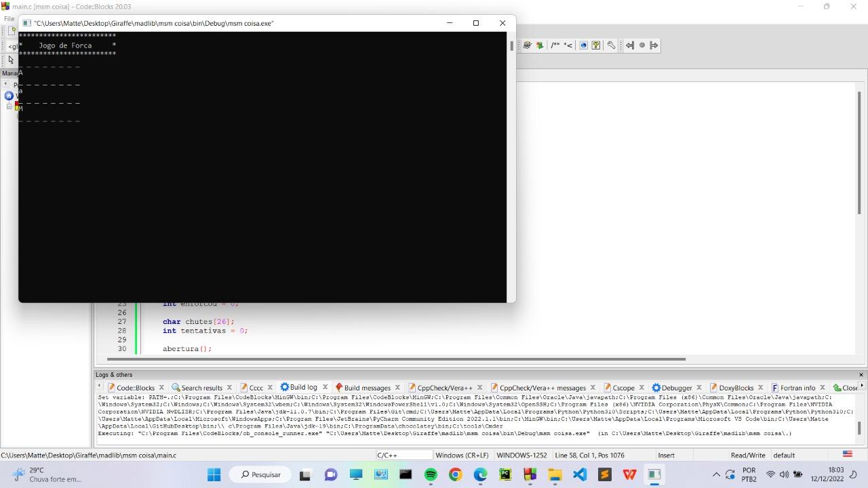Screen dimensions: 868x488
Task: Click the DoxyBlocks run doxywizard icon
Action: tap(527, 45)
